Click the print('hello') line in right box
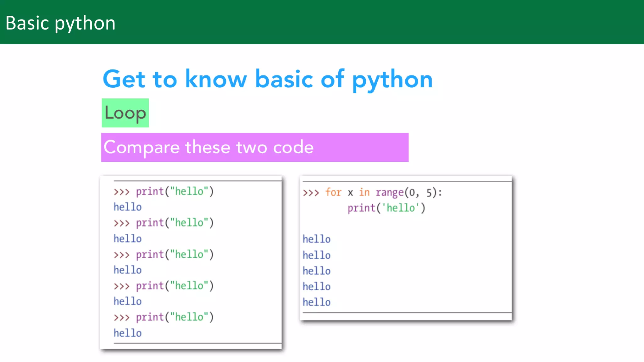The height and width of the screenshot is (362, 644). (386, 208)
